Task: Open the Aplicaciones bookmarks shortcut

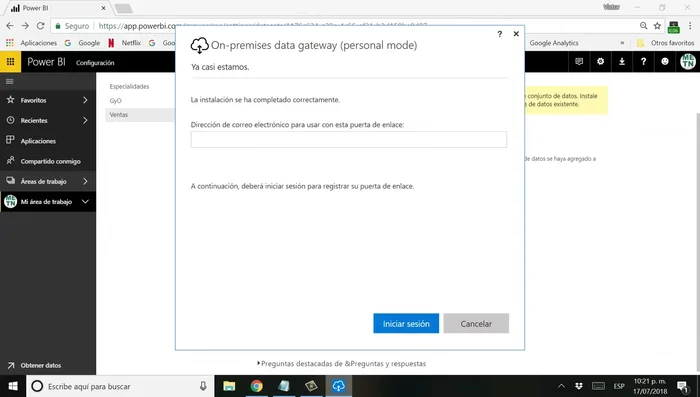Action: [31, 43]
